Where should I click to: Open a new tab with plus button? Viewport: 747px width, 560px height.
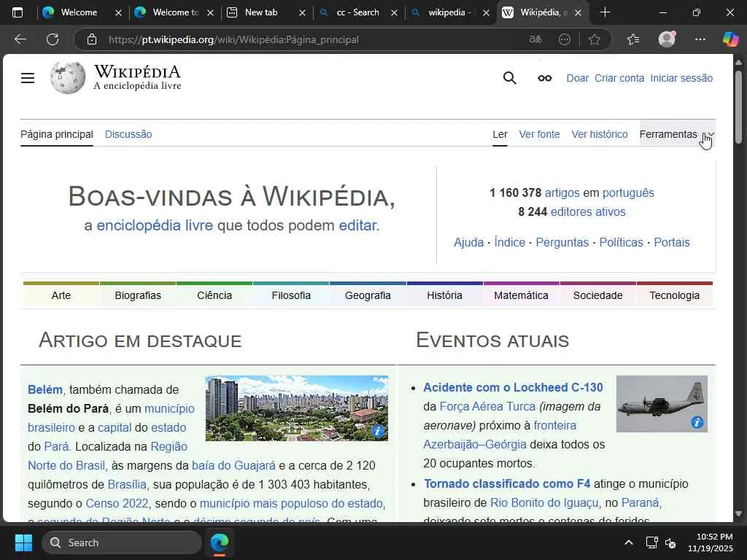click(605, 12)
